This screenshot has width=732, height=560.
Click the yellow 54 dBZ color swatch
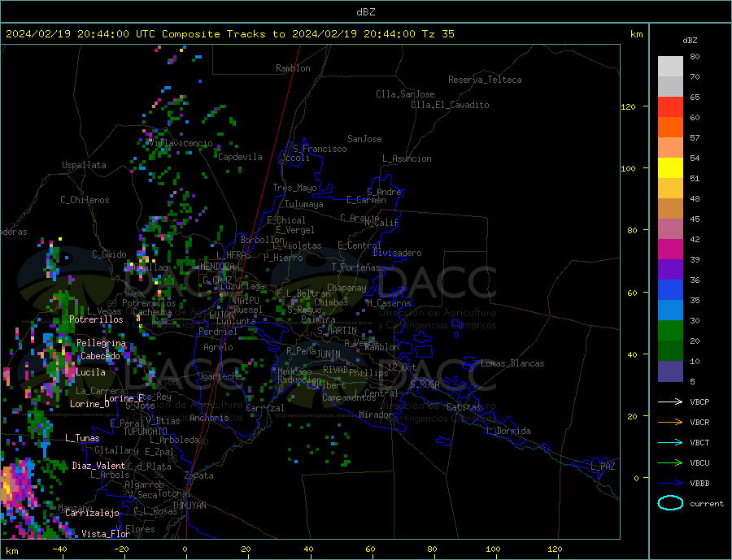[670, 168]
